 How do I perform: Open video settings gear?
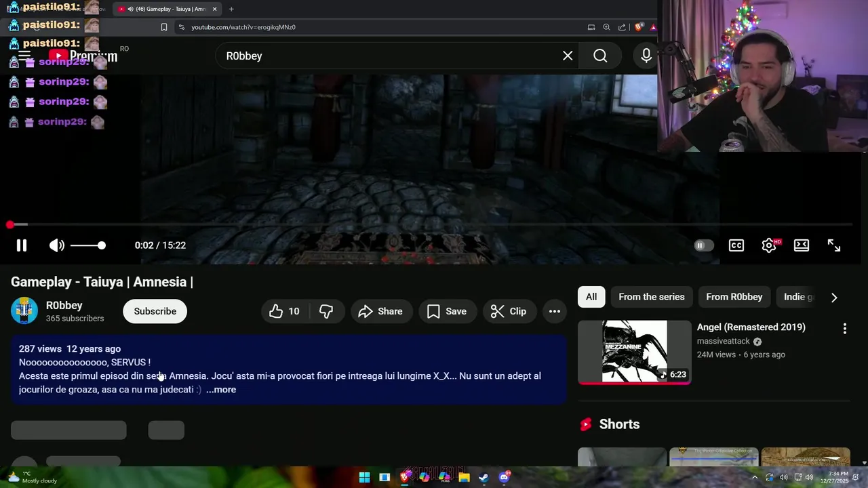(x=769, y=245)
